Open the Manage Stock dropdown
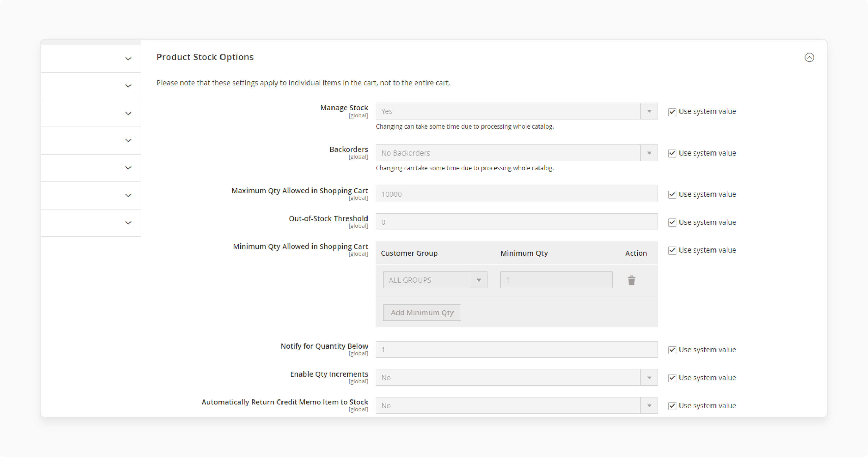The width and height of the screenshot is (868, 457). pyautogui.click(x=517, y=111)
